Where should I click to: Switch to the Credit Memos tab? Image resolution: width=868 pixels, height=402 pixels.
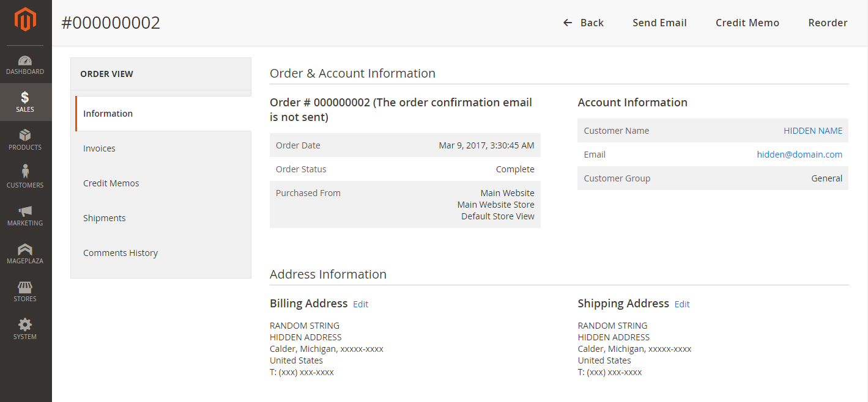coord(161,183)
